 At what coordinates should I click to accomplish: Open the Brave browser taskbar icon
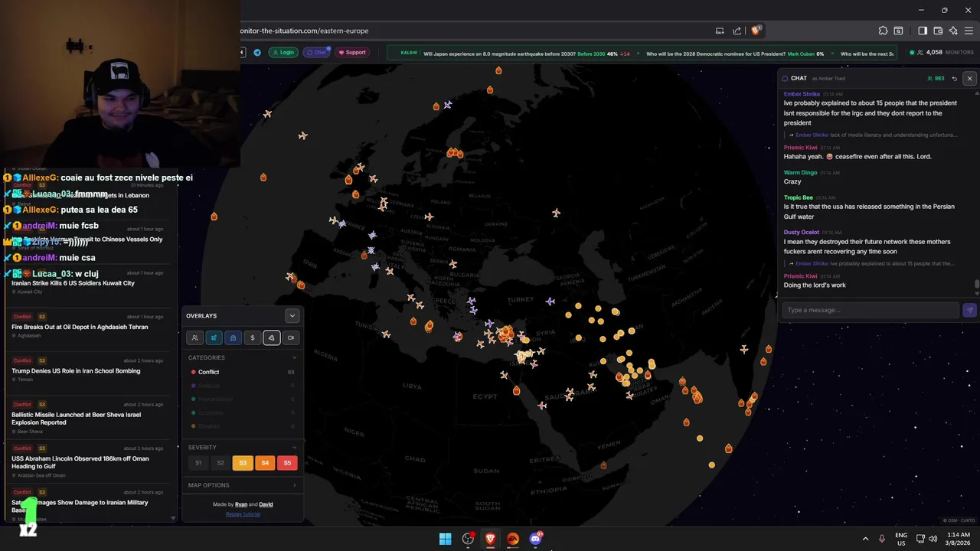(490, 539)
